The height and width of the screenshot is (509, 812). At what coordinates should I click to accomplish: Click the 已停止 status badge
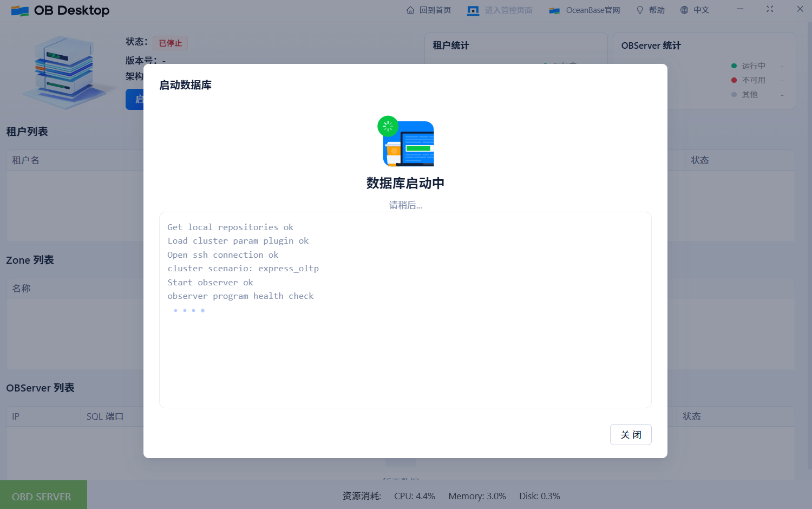coord(170,43)
